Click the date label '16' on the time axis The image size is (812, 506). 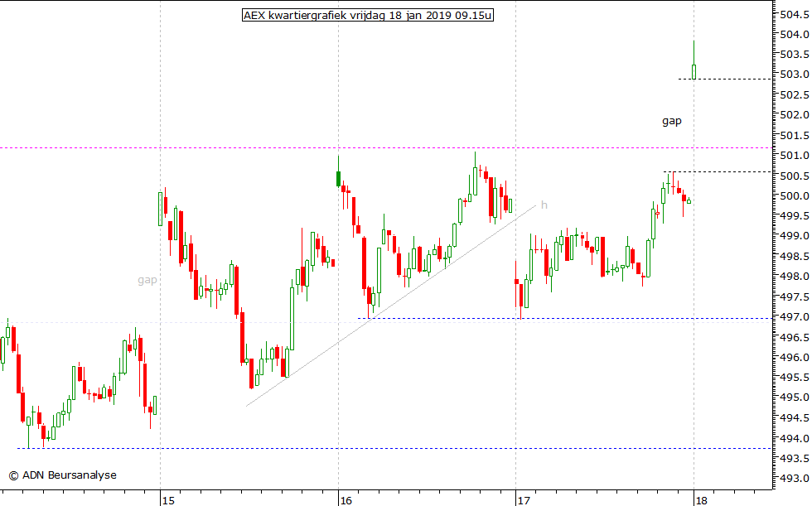coord(346,500)
